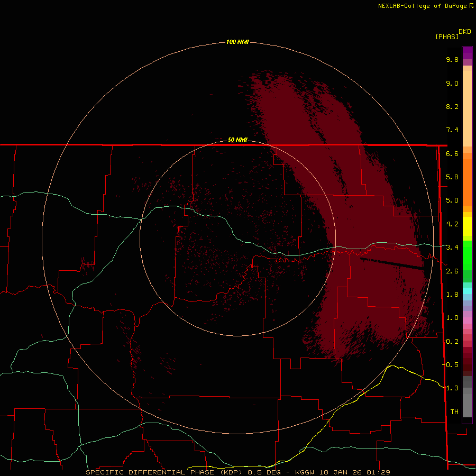This screenshot has width=476, height=476.
Task: Click the 9.0 scale value
Action: click(452, 83)
